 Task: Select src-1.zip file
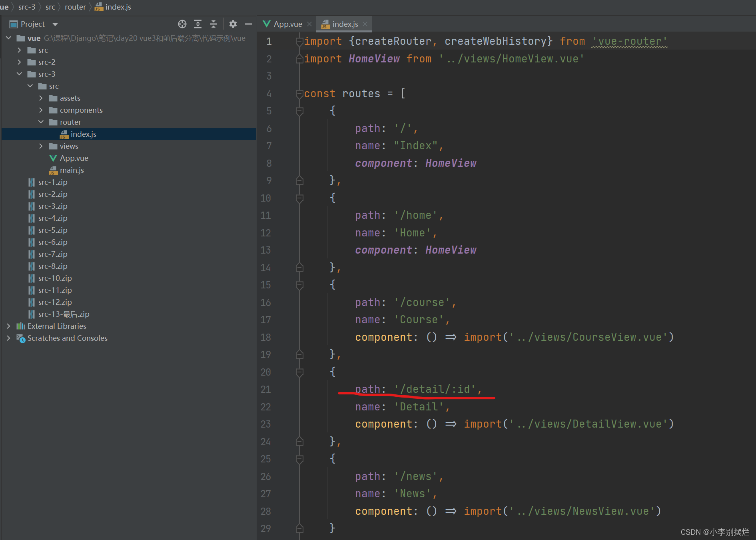[x=53, y=182]
